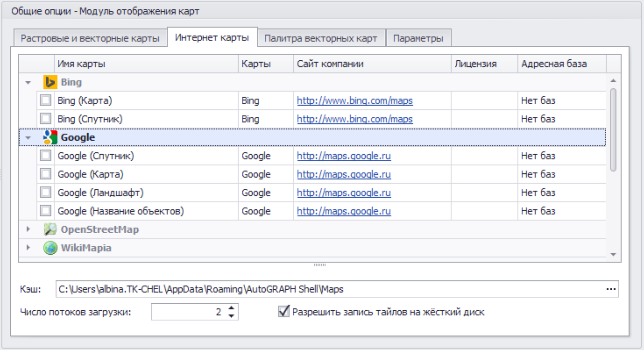The image size is (644, 350).
Task: Enable the Bing (Спутник) checkbox
Action: (x=45, y=119)
